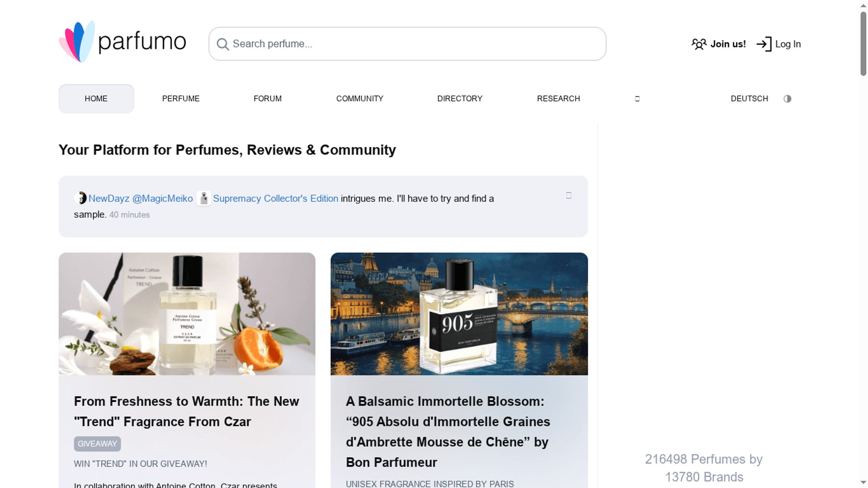
Task: Open the PERFUME menu
Action: coord(180,98)
